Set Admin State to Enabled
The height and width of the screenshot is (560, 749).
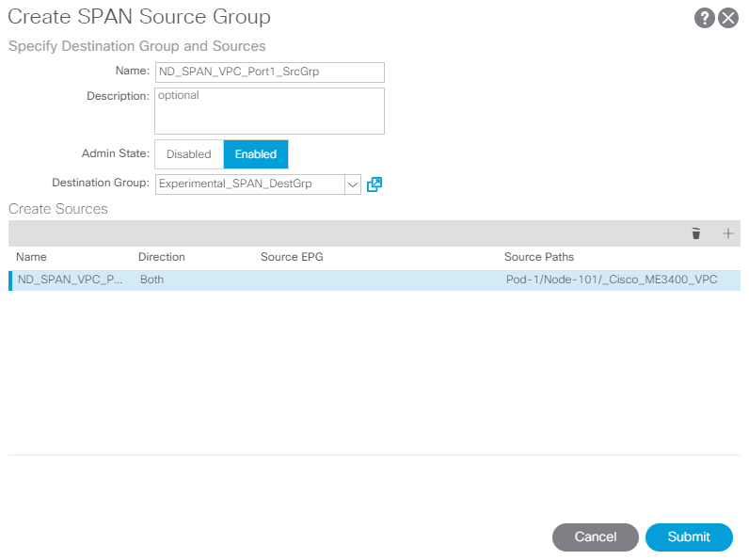(256, 154)
